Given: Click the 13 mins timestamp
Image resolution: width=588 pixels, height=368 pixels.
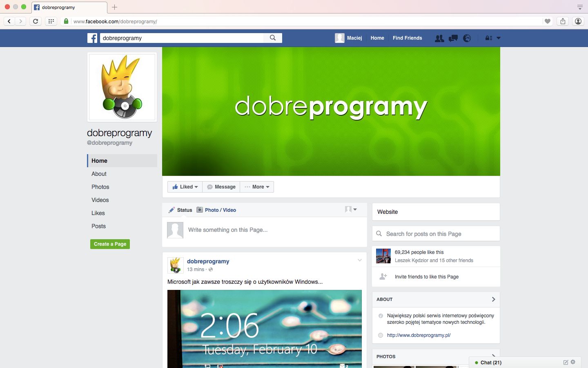Looking at the screenshot, I should click(x=196, y=269).
